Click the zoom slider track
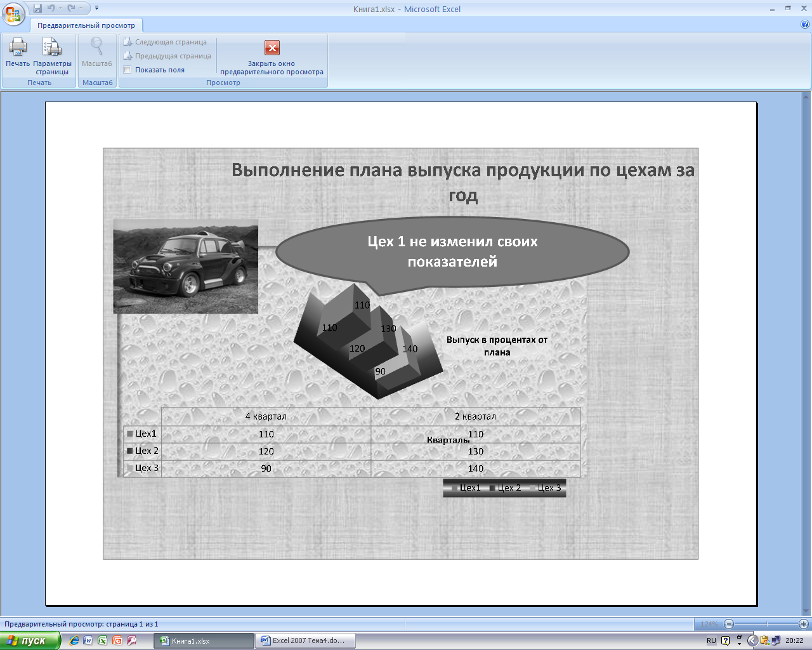This screenshot has width=812, height=650. [766, 624]
